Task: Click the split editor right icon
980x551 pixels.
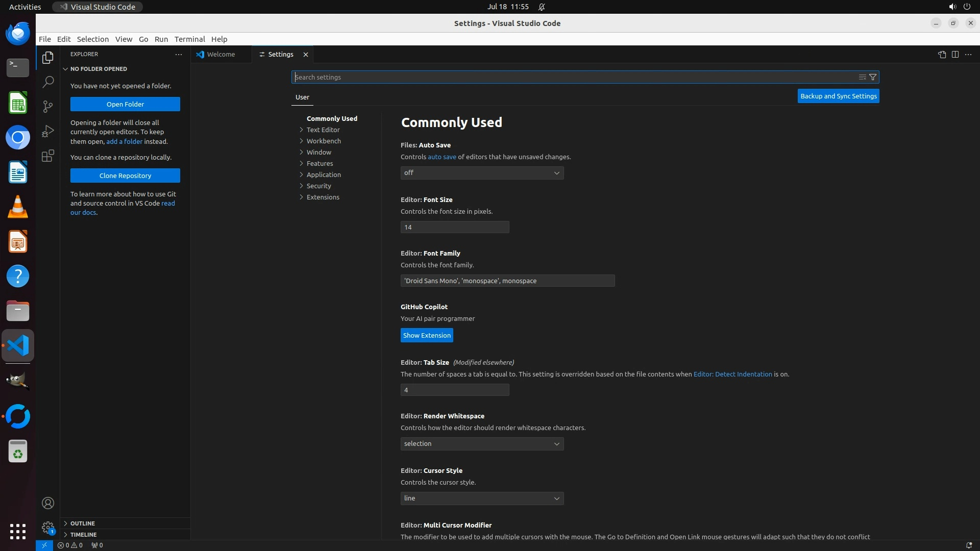Action: (x=955, y=55)
